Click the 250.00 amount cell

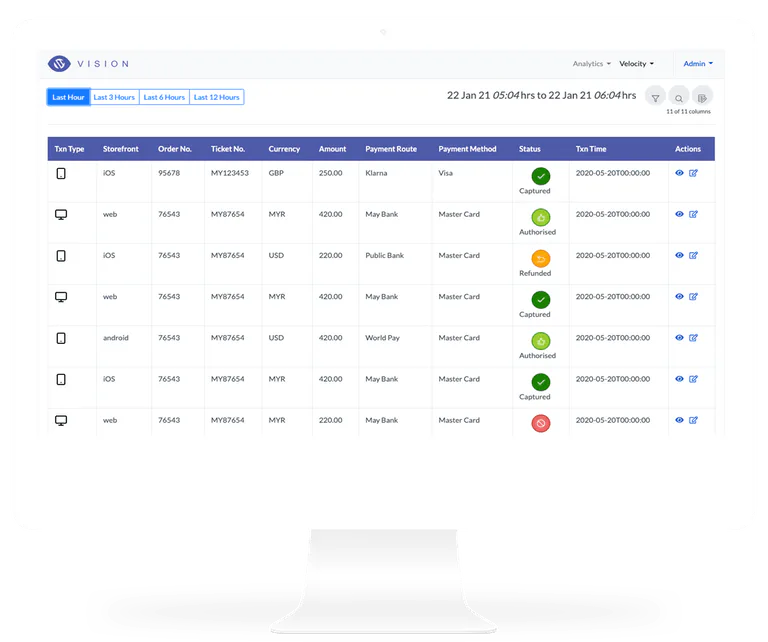click(x=331, y=173)
